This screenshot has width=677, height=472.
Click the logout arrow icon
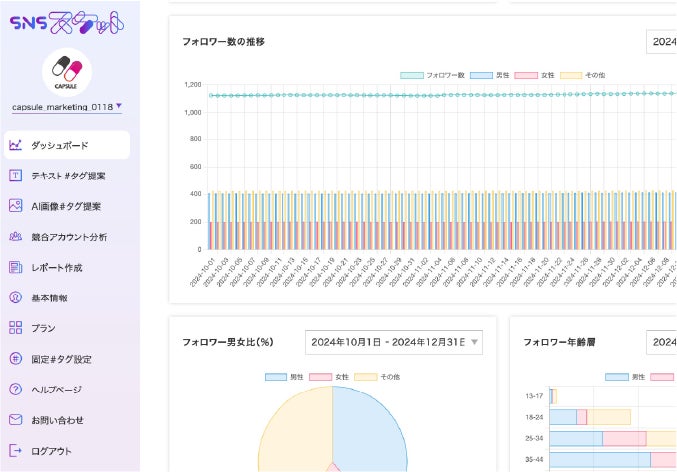point(16,451)
